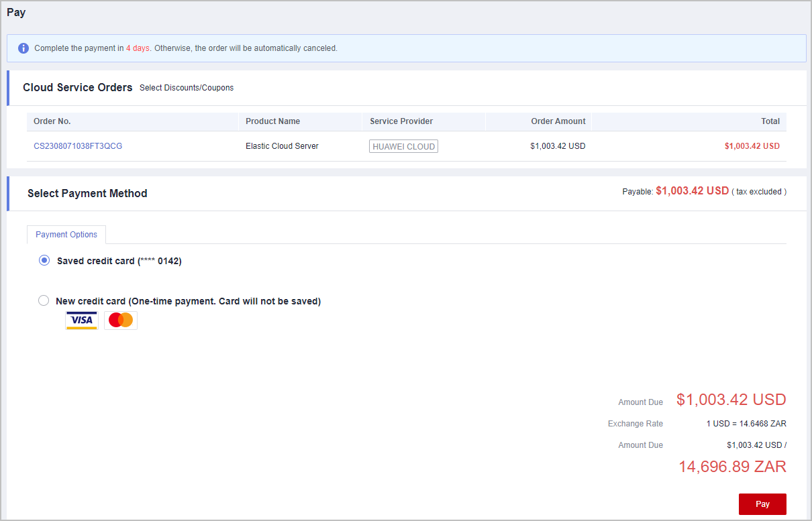The width and height of the screenshot is (812, 521).
Task: Select the New credit card radio button
Action: pos(44,301)
